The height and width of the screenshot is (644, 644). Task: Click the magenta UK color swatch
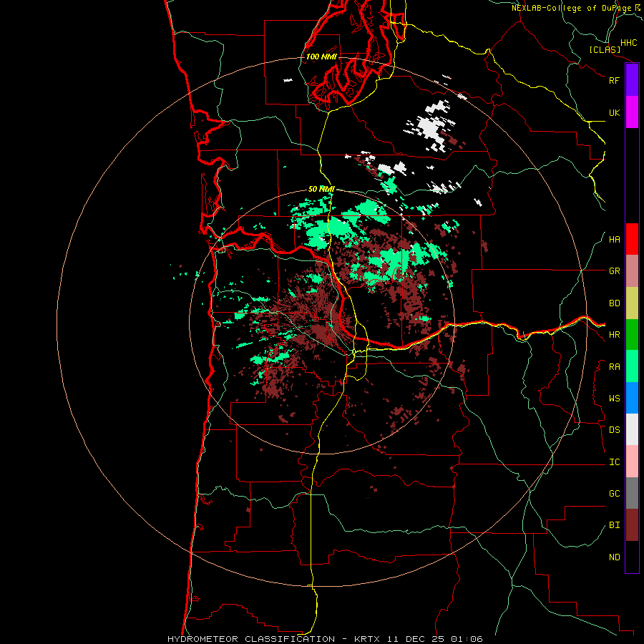coord(632,112)
